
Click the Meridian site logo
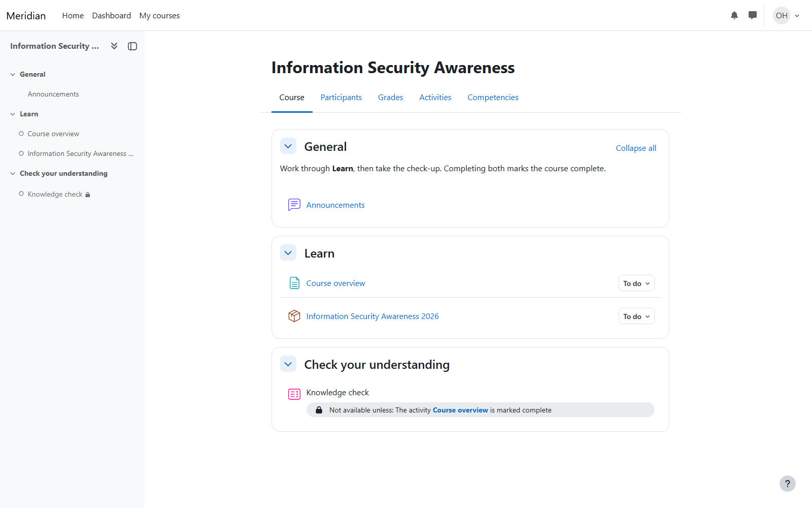tap(26, 16)
